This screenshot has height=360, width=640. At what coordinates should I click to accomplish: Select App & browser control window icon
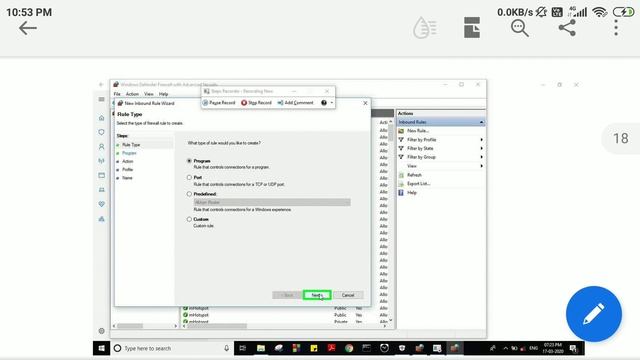102,176
